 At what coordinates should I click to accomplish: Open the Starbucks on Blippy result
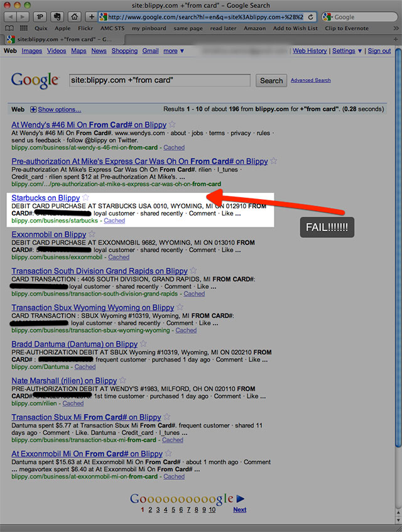point(46,198)
